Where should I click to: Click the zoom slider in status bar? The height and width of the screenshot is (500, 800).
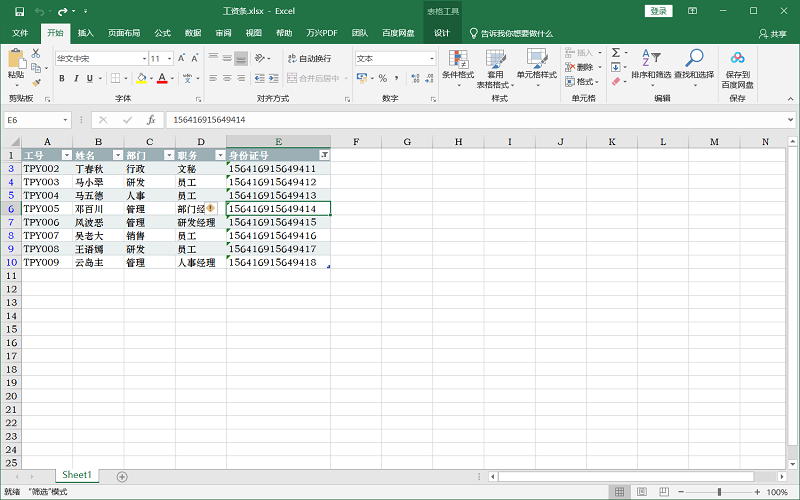tap(720, 492)
